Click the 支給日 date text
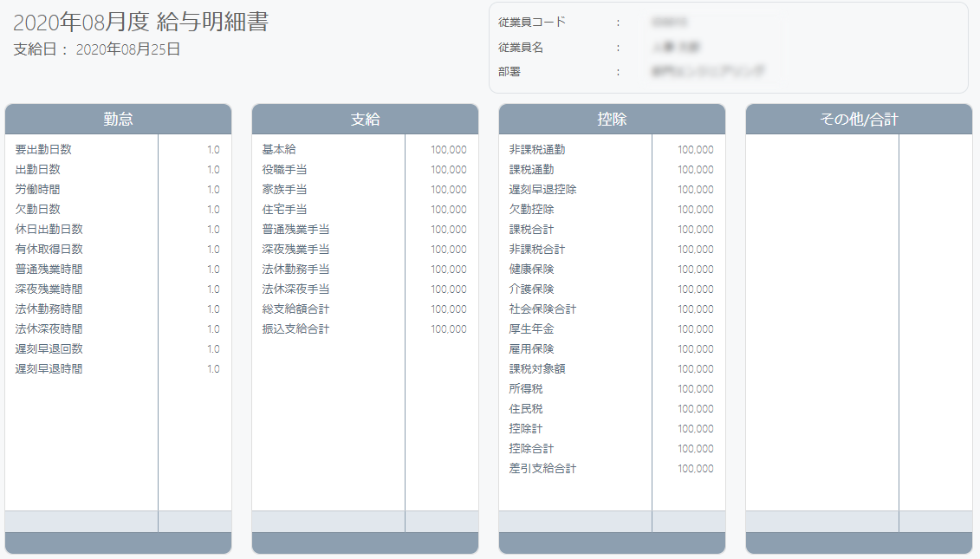 (x=97, y=49)
